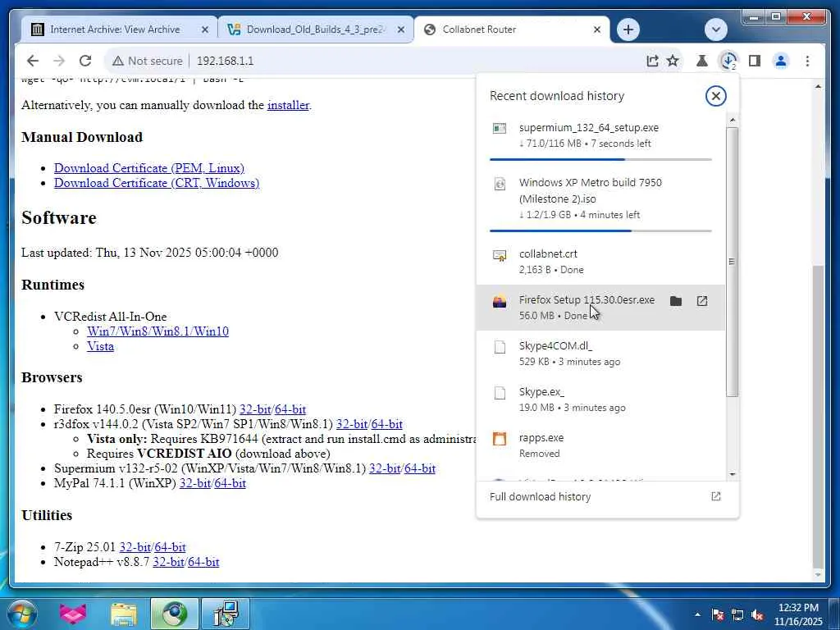Switch to Internet Archive tab

(115, 30)
